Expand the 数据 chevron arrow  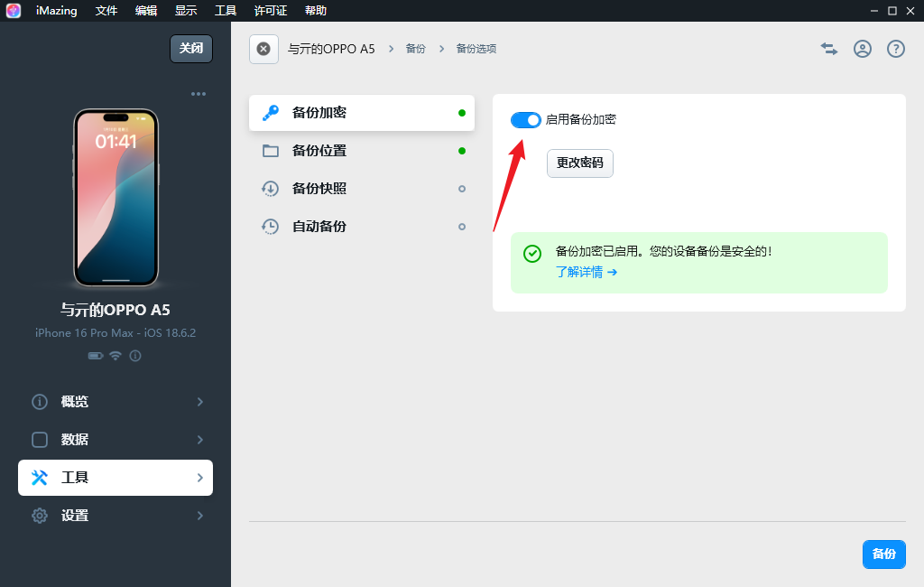coord(200,440)
